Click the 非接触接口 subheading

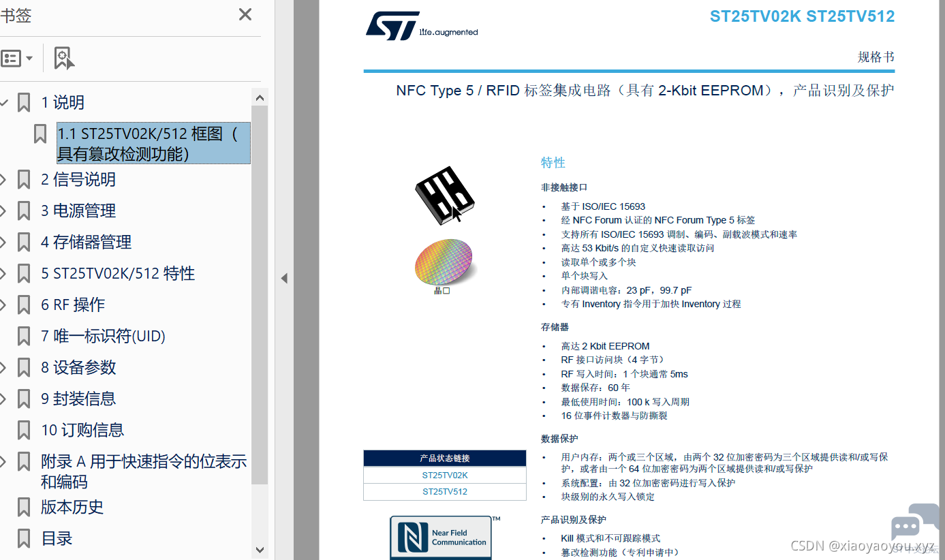564,187
